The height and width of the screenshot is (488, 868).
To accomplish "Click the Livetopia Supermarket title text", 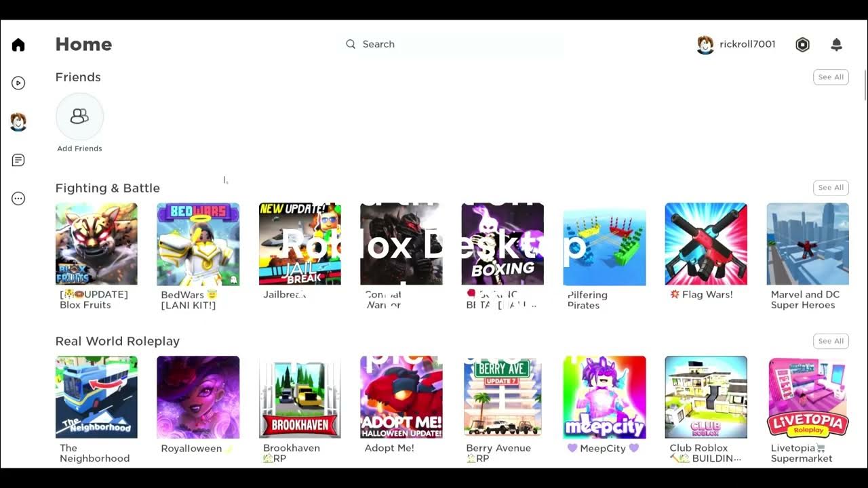I will click(x=802, y=453).
